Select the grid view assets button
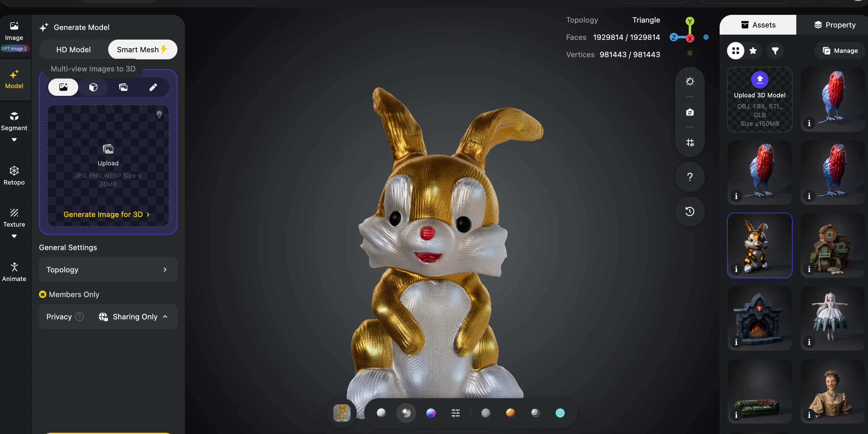This screenshot has height=434, width=868. [x=736, y=51]
